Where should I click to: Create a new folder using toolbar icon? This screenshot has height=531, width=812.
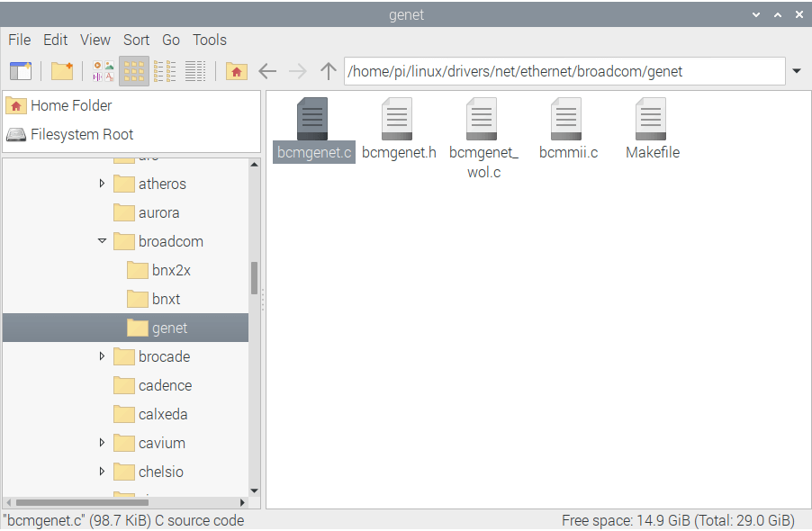61,71
